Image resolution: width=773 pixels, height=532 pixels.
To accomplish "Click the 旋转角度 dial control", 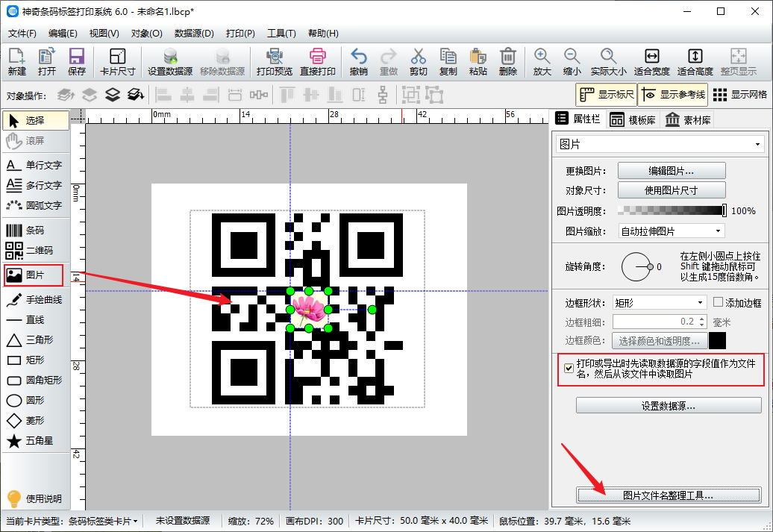I will click(636, 266).
